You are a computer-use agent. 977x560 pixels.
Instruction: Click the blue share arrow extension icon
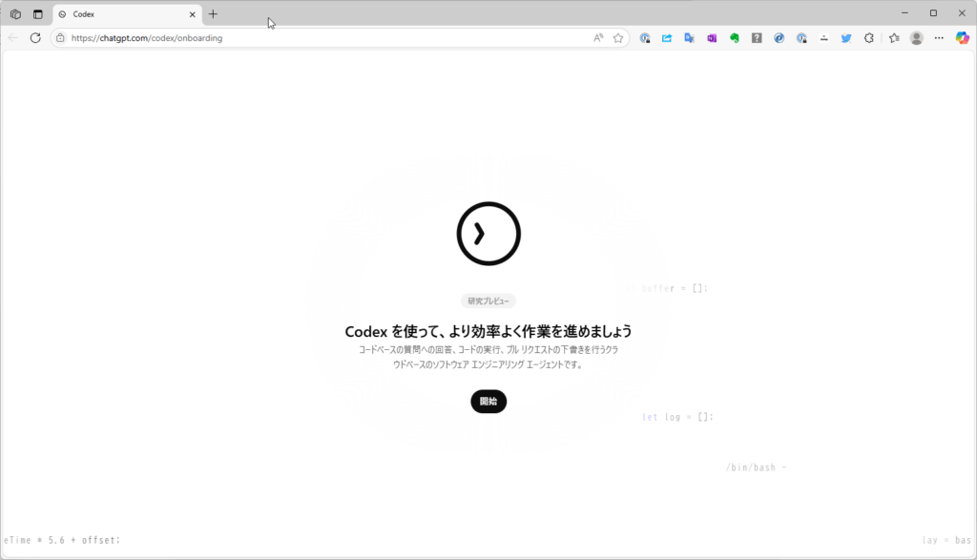[667, 38]
